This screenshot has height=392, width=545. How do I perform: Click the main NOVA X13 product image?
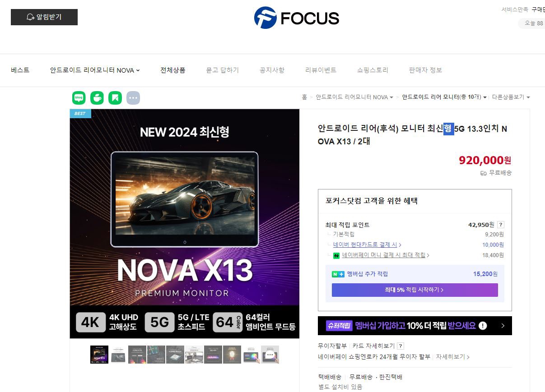coord(185,224)
